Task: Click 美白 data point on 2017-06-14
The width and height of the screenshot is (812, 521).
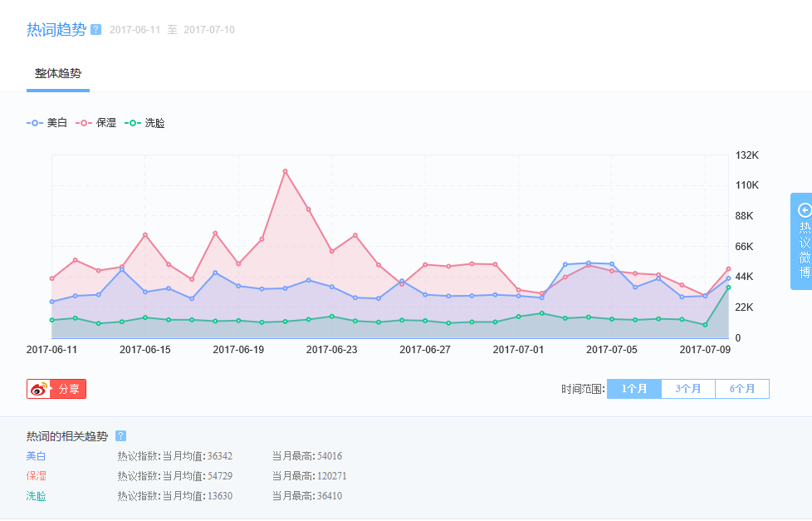Action: click(x=122, y=270)
